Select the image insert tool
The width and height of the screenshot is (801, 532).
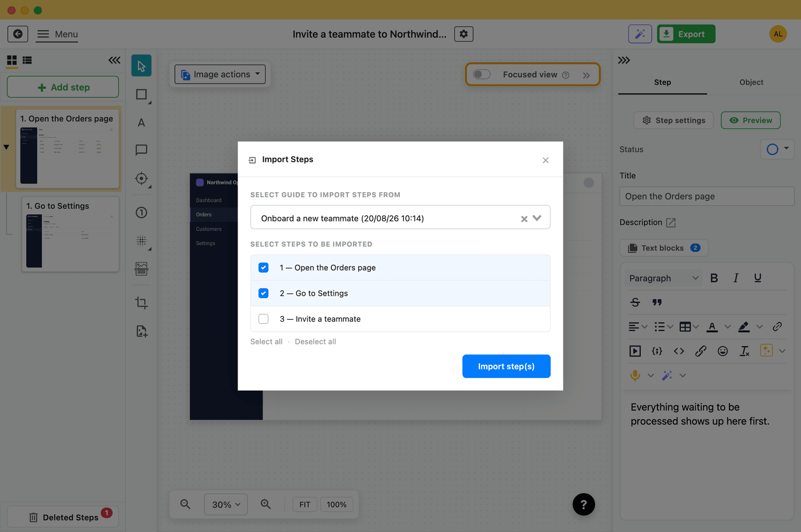(141, 268)
